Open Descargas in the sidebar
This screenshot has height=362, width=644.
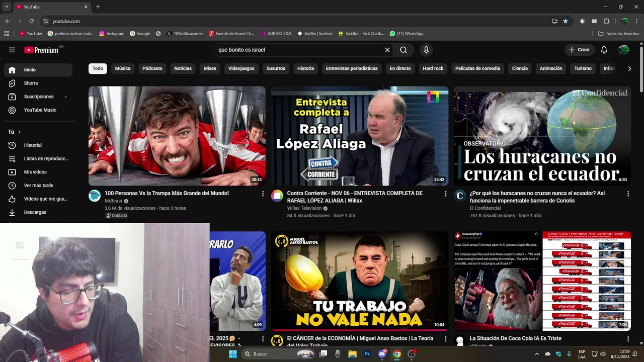tap(38, 212)
